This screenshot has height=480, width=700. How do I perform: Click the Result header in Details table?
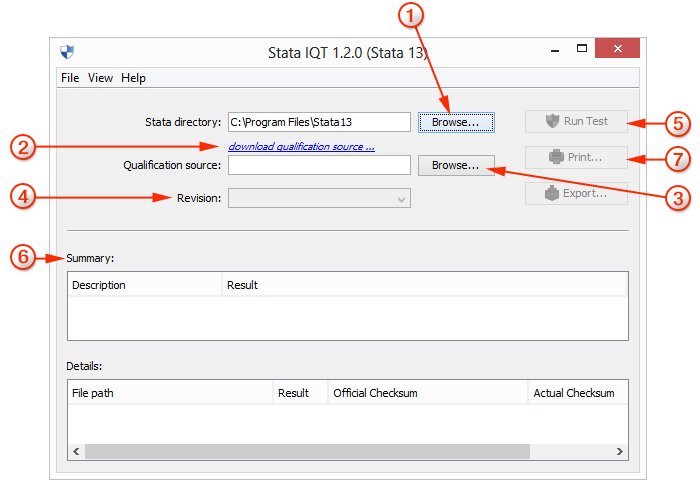300,393
